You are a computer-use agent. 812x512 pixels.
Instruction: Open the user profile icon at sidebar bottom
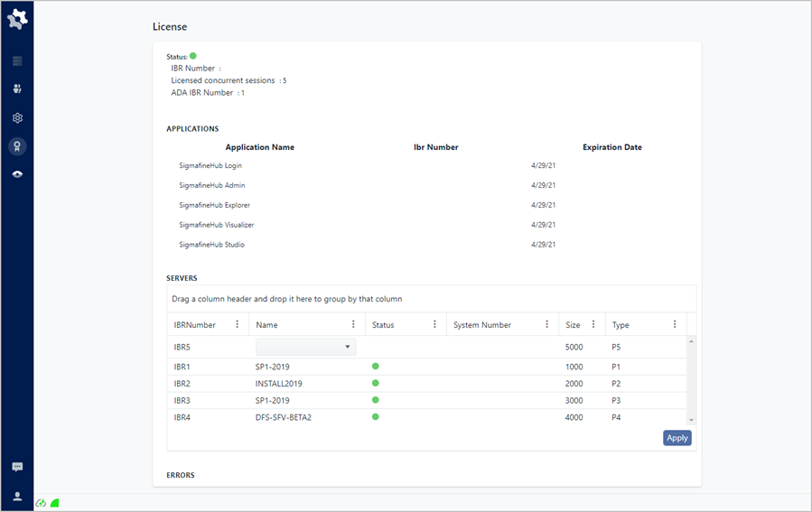tap(17, 496)
